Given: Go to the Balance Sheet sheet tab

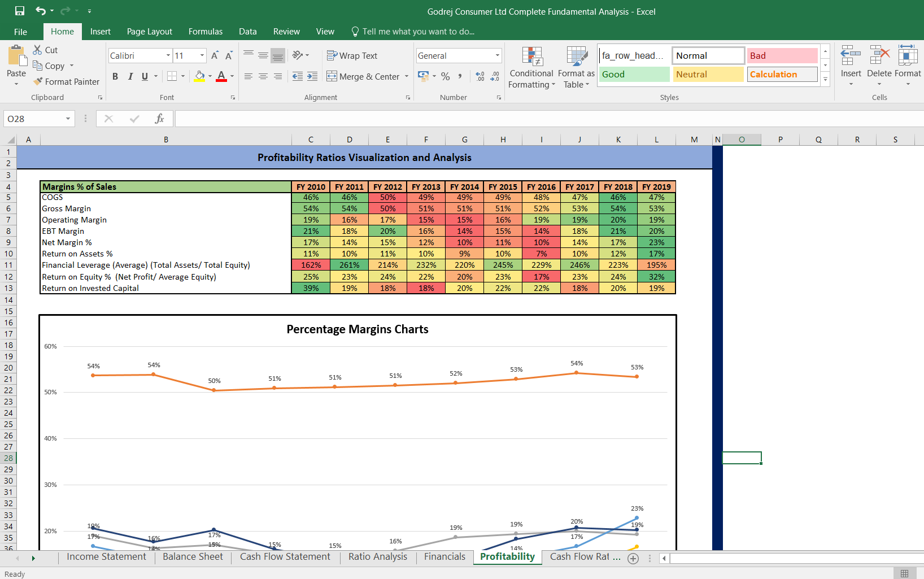Looking at the screenshot, I should coord(193,556).
